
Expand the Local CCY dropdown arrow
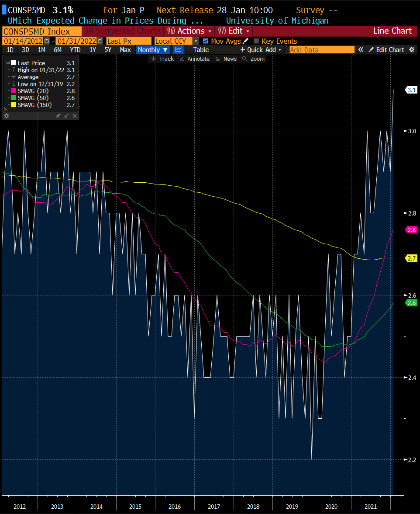(196, 41)
